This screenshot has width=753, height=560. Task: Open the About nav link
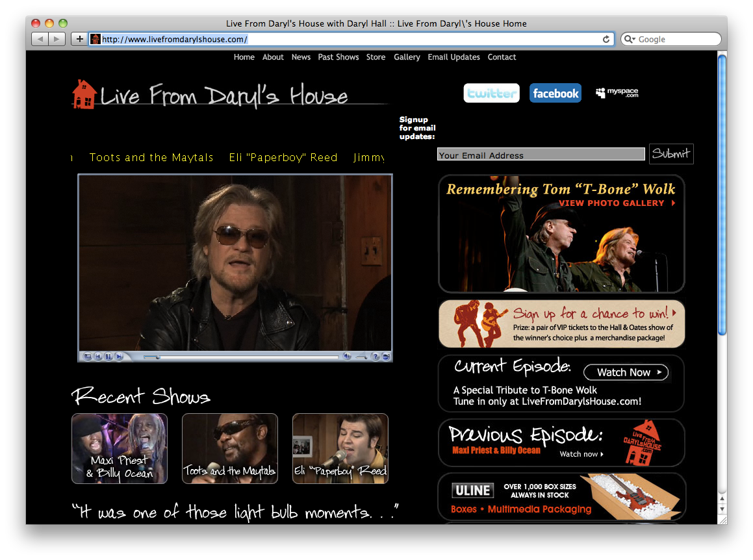[x=273, y=57]
